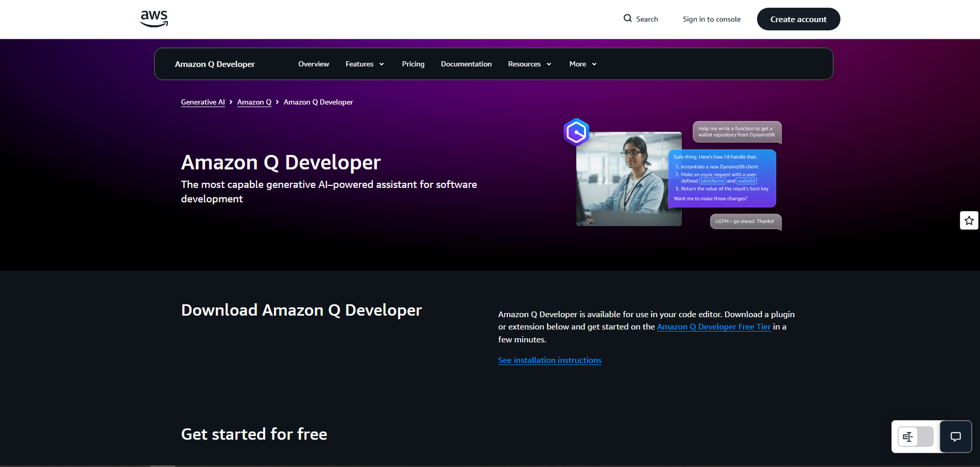The width and height of the screenshot is (980, 467).
Task: Click the large Amazon Q Developer hero heading
Action: tap(281, 162)
